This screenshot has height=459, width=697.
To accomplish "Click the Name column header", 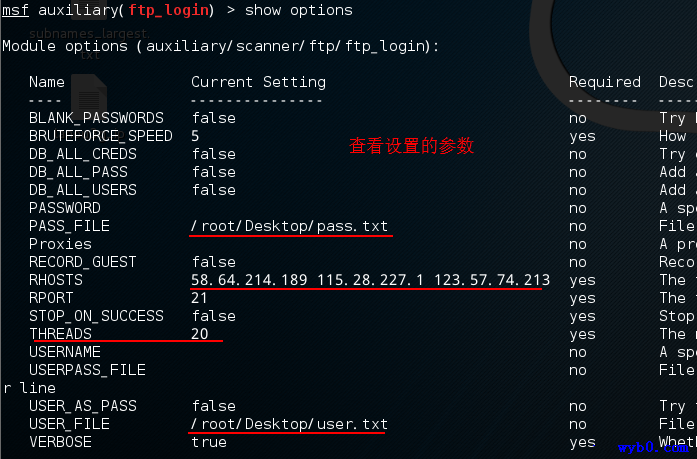I will coord(47,82).
